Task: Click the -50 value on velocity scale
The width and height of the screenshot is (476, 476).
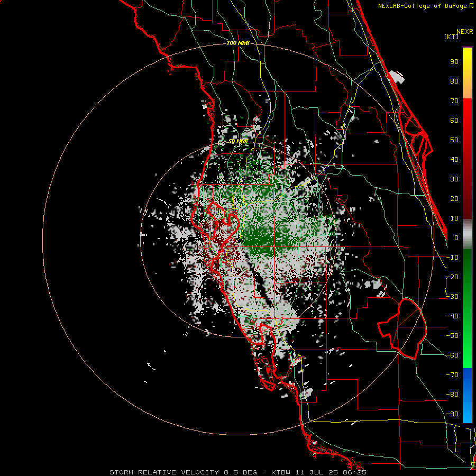Action: click(452, 336)
